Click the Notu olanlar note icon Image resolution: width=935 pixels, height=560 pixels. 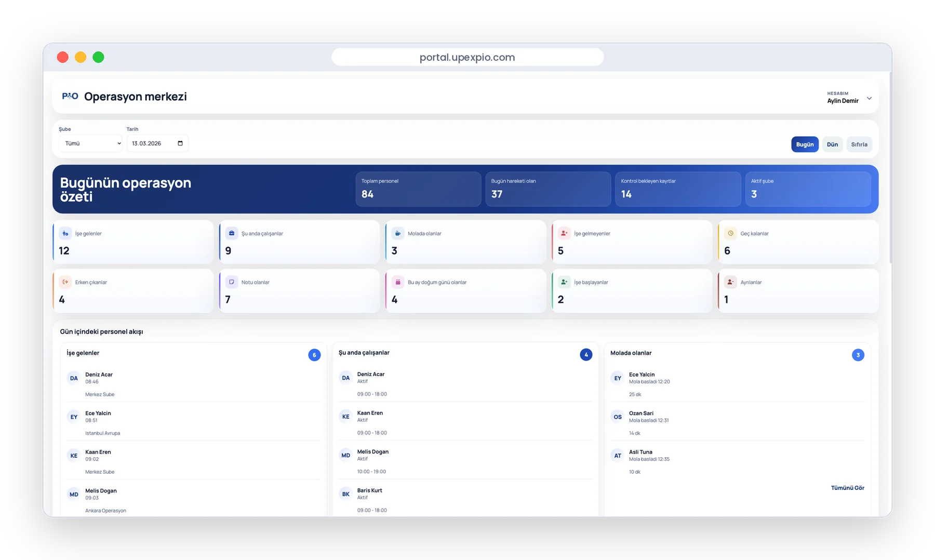(232, 282)
